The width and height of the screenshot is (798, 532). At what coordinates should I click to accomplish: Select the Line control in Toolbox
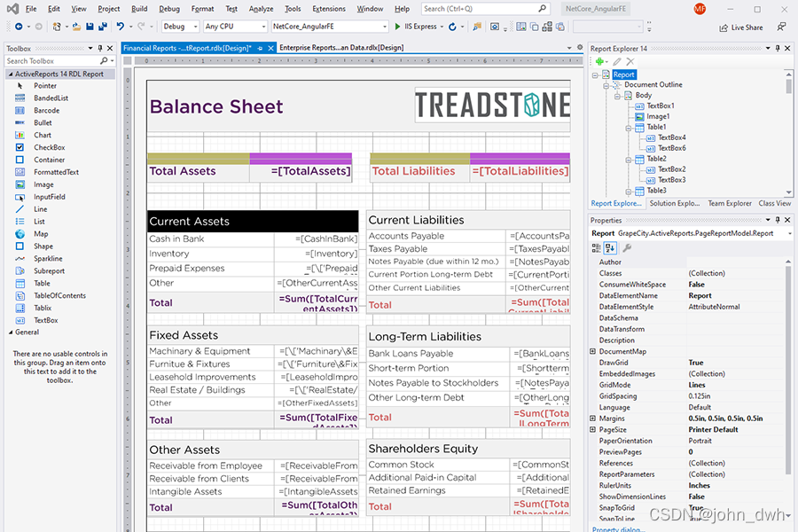click(x=40, y=209)
